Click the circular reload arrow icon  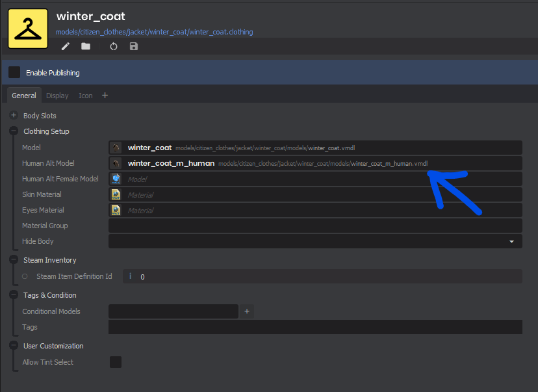(114, 46)
